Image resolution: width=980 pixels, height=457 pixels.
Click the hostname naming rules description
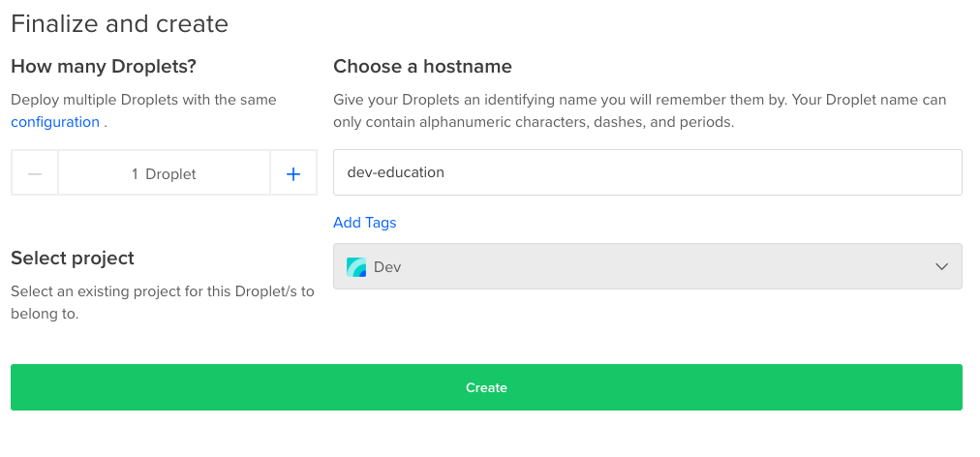click(639, 111)
